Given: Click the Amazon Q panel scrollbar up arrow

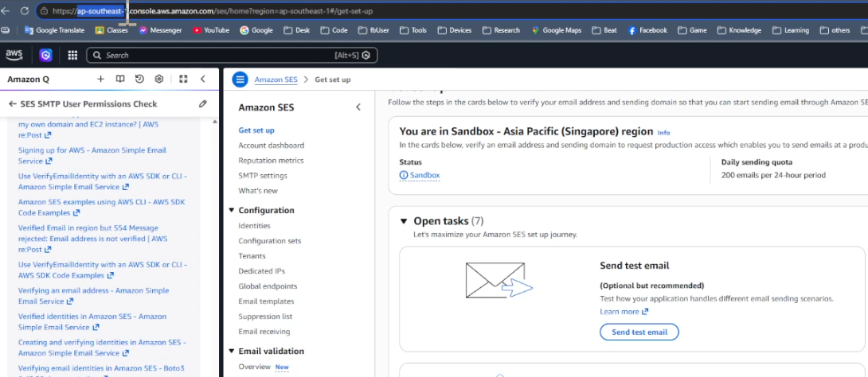Looking at the screenshot, I should pyautogui.click(x=215, y=122).
